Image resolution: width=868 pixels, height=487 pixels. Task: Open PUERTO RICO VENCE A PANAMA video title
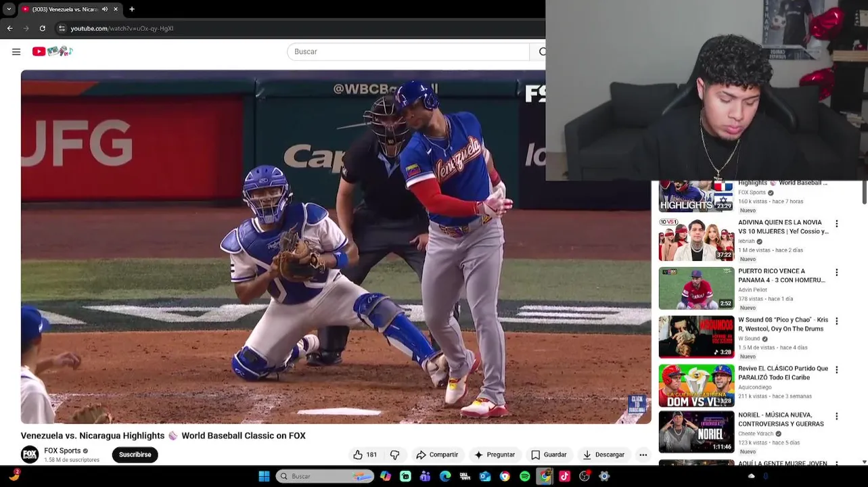pyautogui.click(x=781, y=275)
